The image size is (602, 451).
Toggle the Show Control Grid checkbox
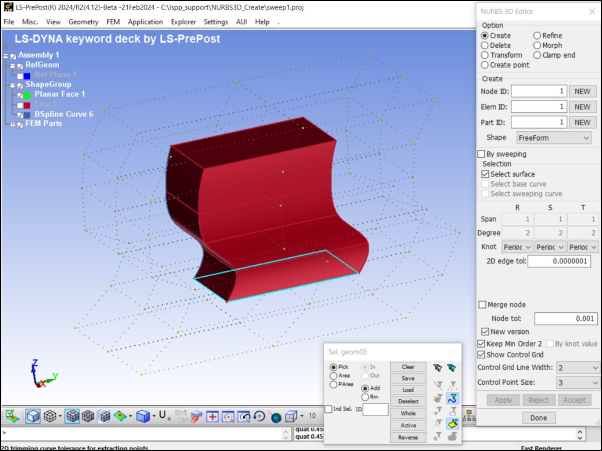(x=483, y=355)
